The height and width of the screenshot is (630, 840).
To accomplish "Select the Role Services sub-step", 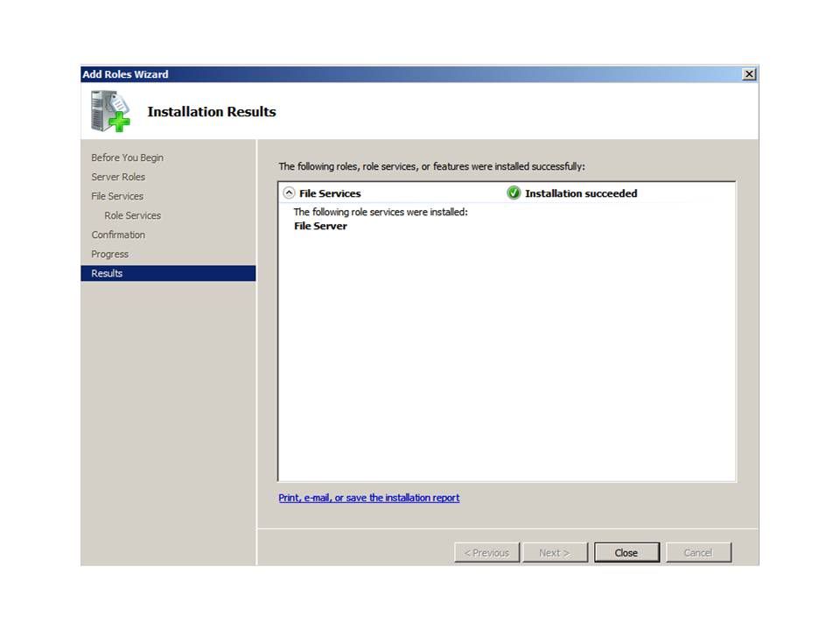I will [x=132, y=215].
